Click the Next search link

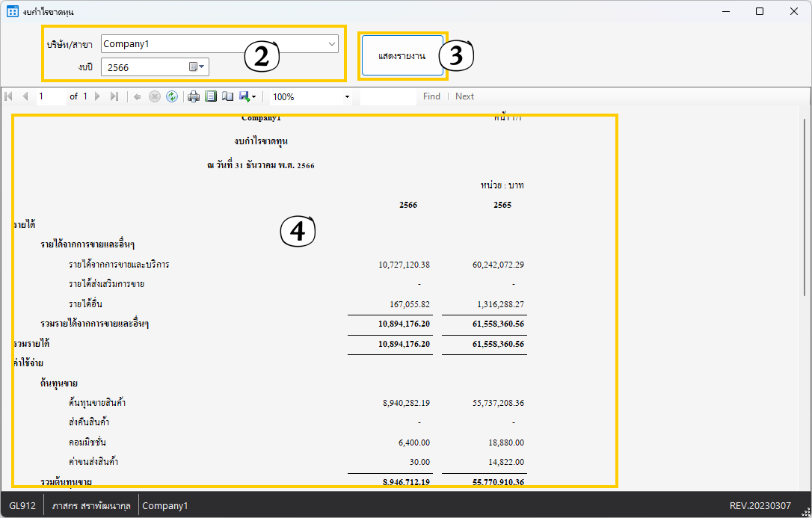tap(464, 96)
